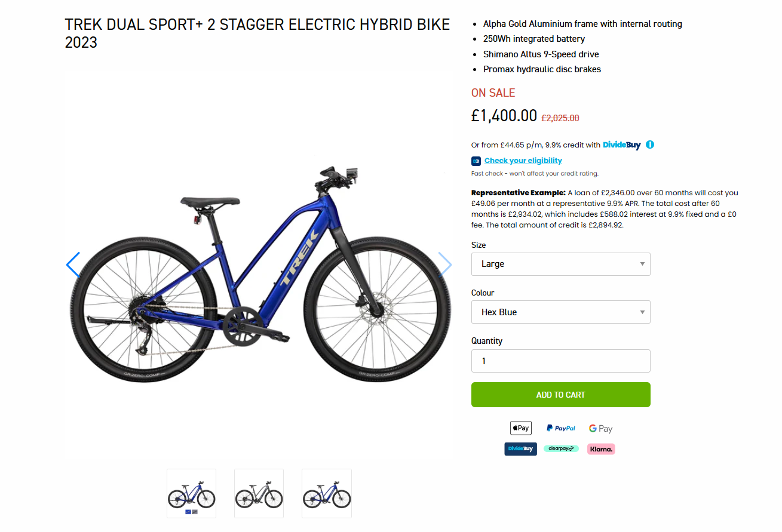Click the info icon beside DivideBuy credit offer
This screenshot has height=532, width=782.
[650, 144]
